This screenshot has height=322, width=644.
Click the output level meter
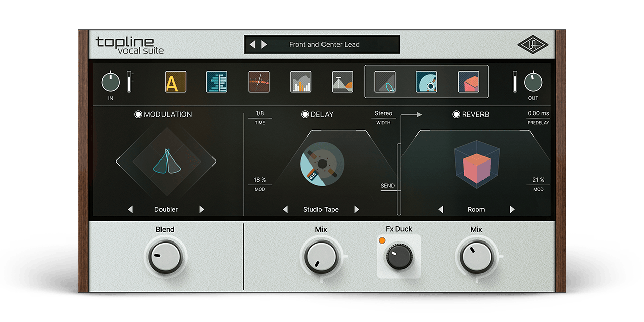[x=515, y=82]
